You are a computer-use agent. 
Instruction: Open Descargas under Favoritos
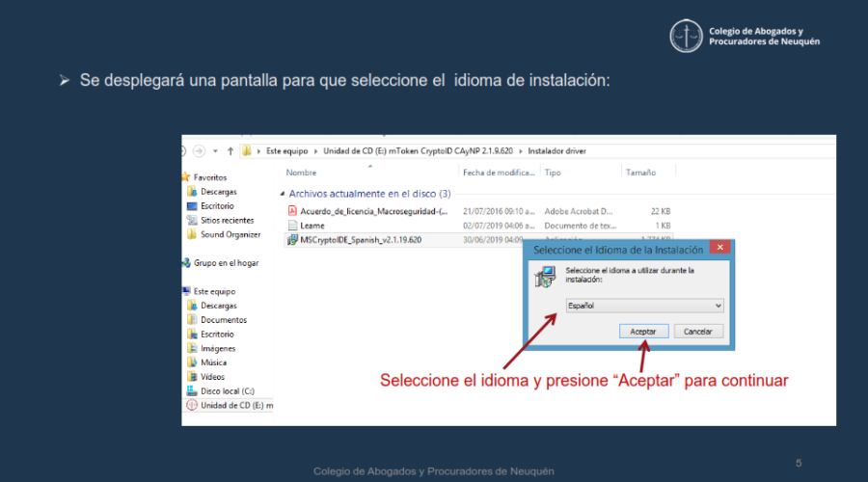(218, 192)
